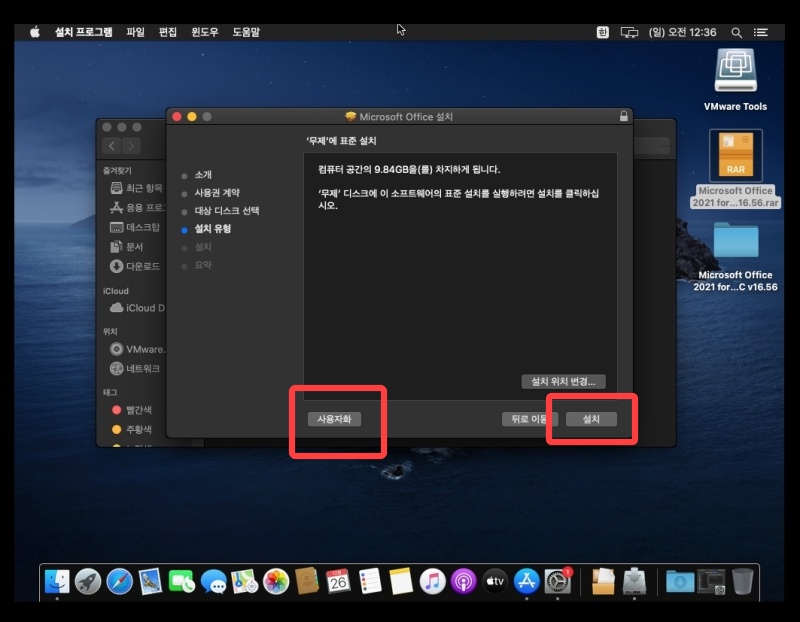Click 사용권 계약 step in installer sidebar

click(217, 192)
